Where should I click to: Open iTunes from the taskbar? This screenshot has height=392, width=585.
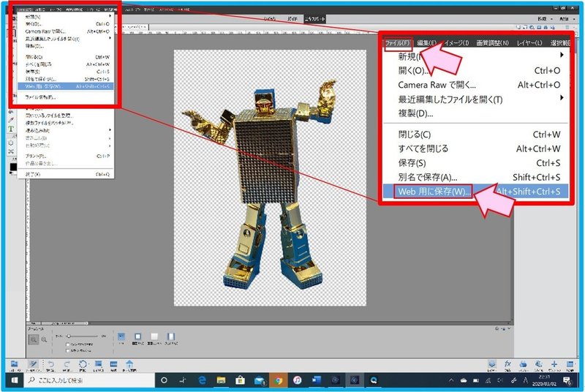click(x=298, y=380)
